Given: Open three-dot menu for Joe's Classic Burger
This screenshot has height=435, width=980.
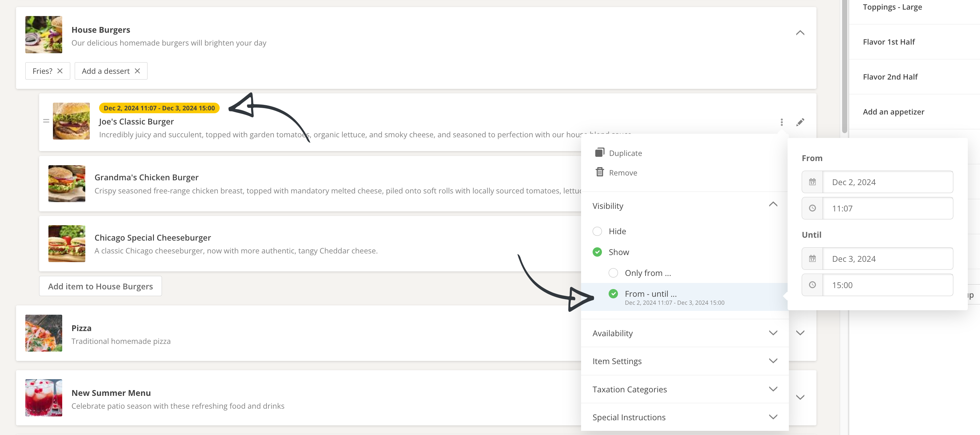Looking at the screenshot, I should point(781,122).
